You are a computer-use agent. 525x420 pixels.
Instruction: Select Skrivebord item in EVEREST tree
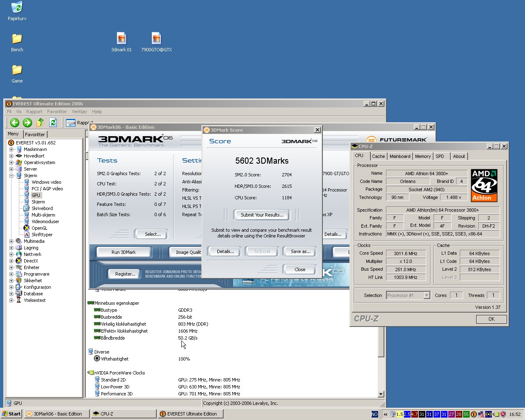coord(42,208)
